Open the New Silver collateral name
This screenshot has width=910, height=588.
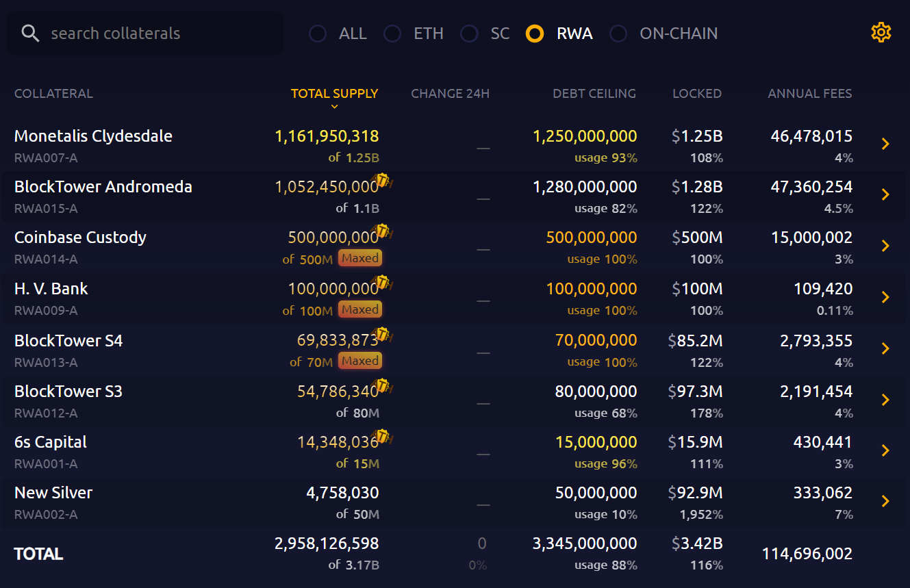(53, 493)
